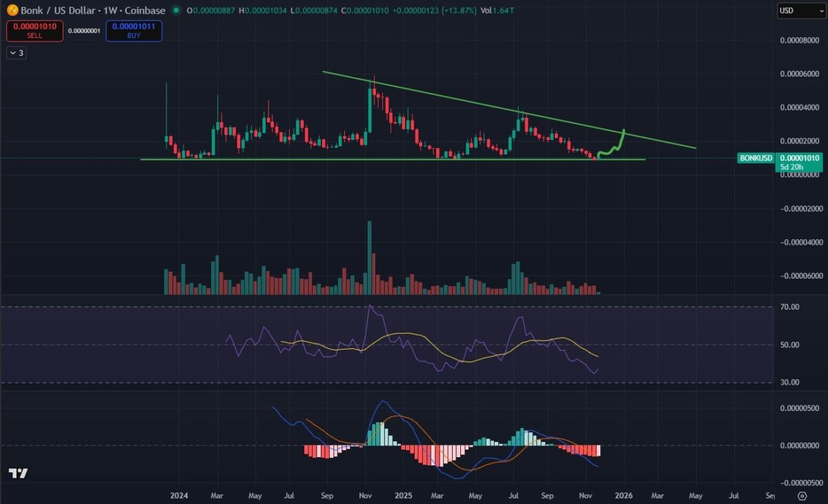Viewport: 828px width, 504px height.
Task: Click the SELL price button
Action: pos(34,31)
